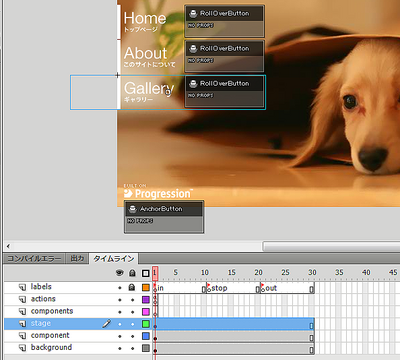The width and height of the screenshot is (400, 360).
Task: Click the gray outline swatch of background layer
Action: [146, 348]
